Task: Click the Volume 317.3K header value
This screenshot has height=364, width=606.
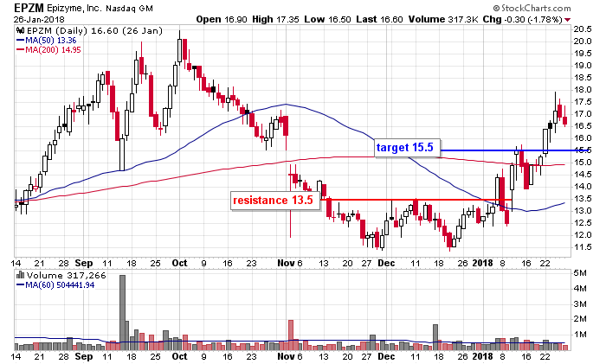Action: pyautogui.click(x=443, y=19)
